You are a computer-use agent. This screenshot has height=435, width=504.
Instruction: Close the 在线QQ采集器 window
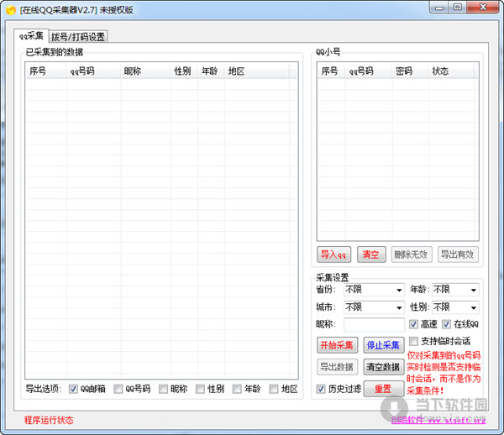[483, 8]
